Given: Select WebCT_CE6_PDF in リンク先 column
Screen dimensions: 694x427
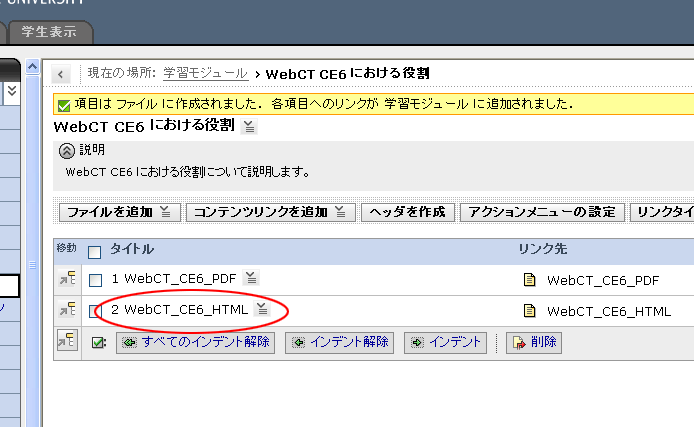Looking at the screenshot, I should [x=603, y=281].
